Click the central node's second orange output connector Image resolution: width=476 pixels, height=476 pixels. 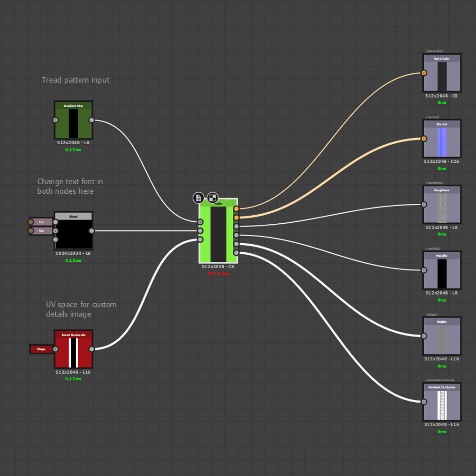237,218
